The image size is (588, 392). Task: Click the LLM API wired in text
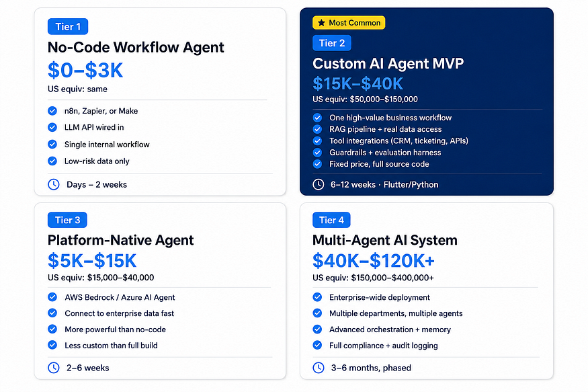click(94, 128)
